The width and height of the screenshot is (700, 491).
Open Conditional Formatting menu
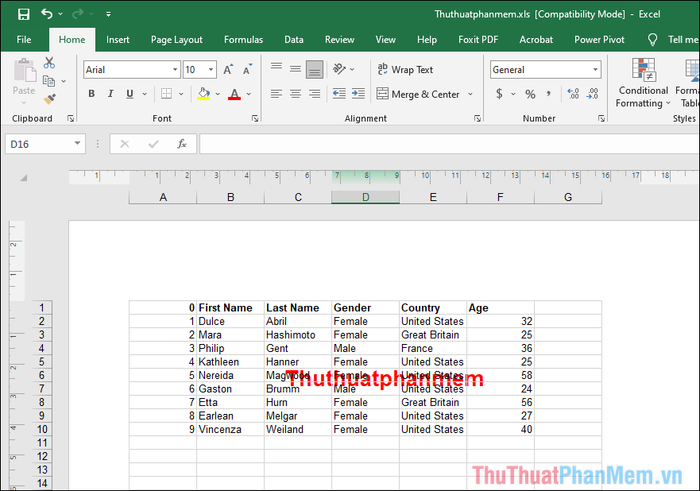point(642,82)
